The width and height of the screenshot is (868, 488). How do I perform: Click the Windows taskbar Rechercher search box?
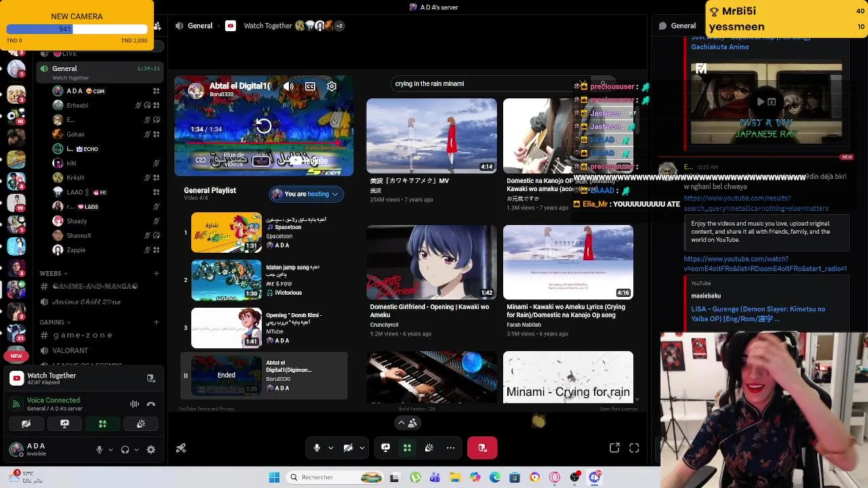[x=335, y=477]
